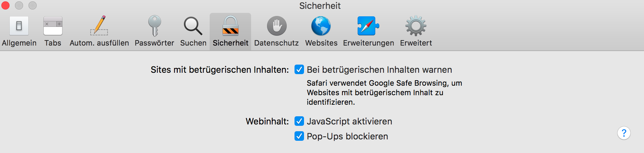
Task: Close the Sicherheit preferences window
Action: click(x=5, y=5)
